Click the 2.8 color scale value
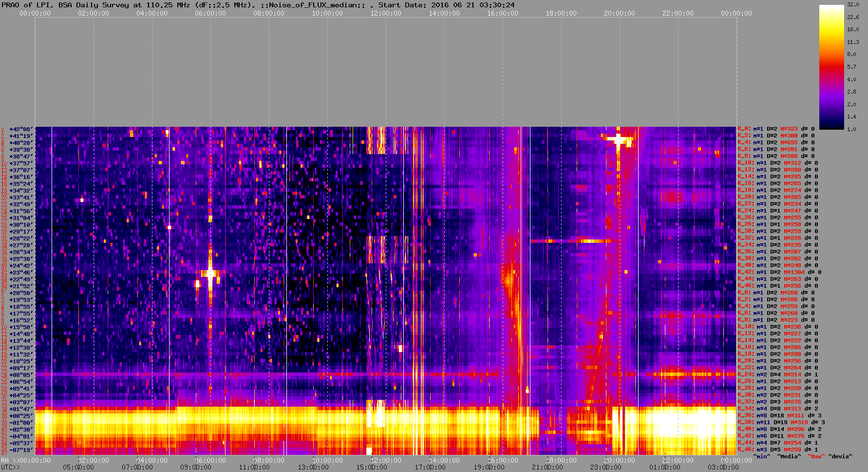868x472 pixels. coord(851,92)
